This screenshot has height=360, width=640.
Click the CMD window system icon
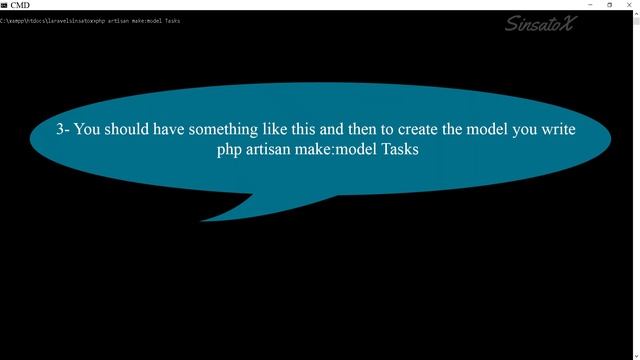(x=4, y=5)
